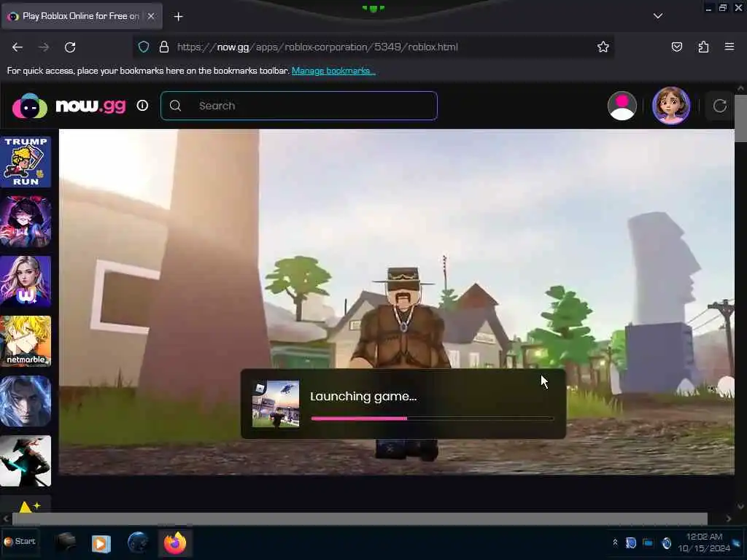Open the globe browser taskbar icon

click(x=138, y=542)
